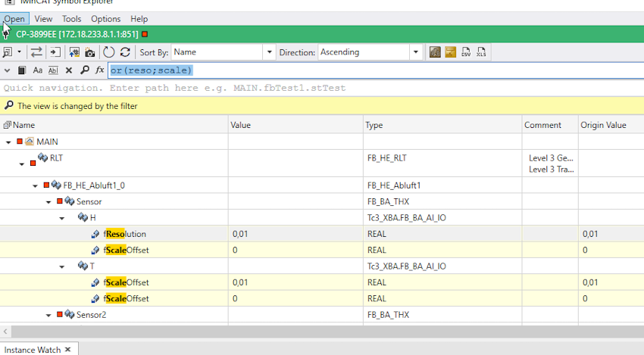Click the fResolution variable icon

[x=95, y=234]
